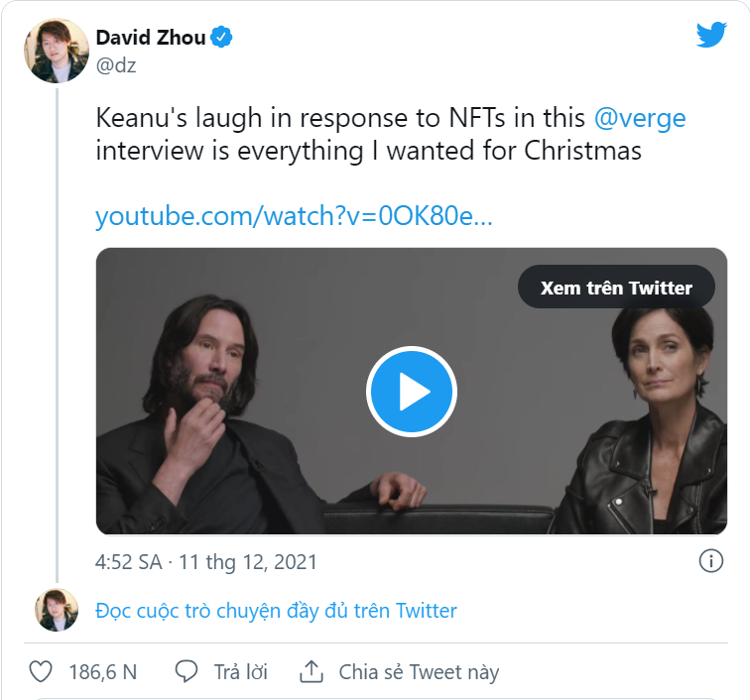The width and height of the screenshot is (750, 700).
Task: Open the @verge mention
Action: [640, 118]
